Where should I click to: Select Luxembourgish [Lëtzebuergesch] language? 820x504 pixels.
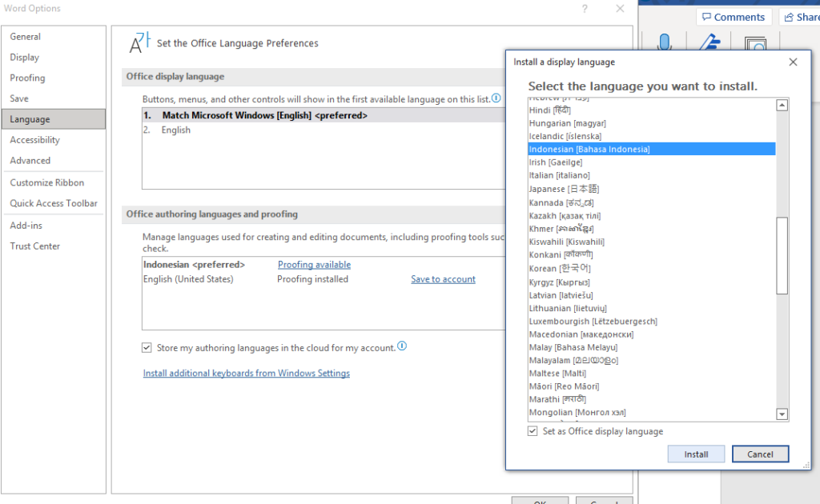point(652,322)
